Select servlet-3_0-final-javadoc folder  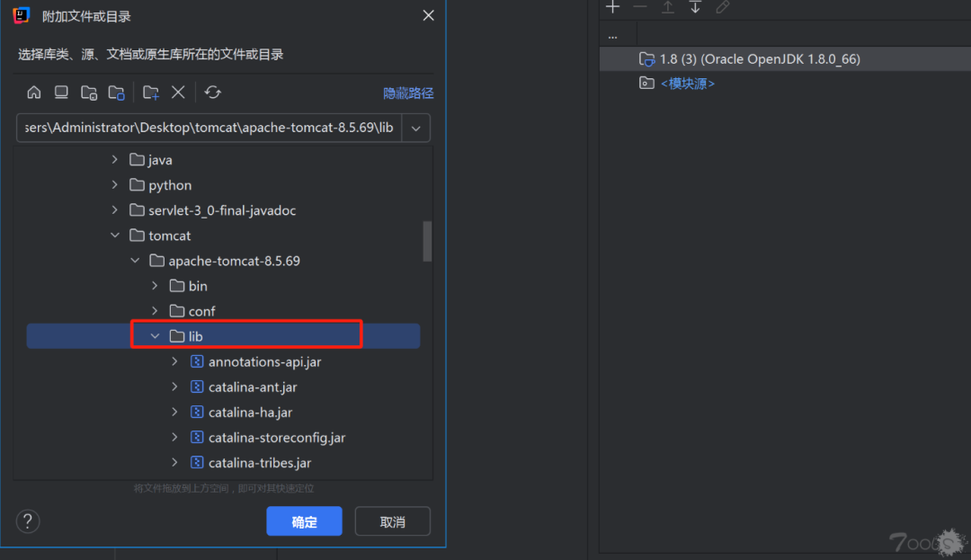pyautogui.click(x=222, y=210)
